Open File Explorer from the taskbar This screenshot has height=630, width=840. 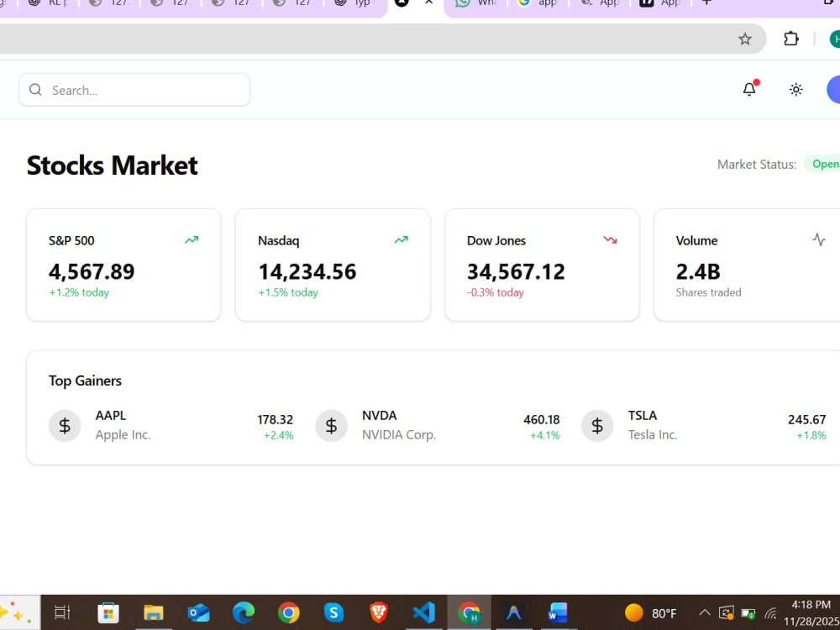pos(153,612)
